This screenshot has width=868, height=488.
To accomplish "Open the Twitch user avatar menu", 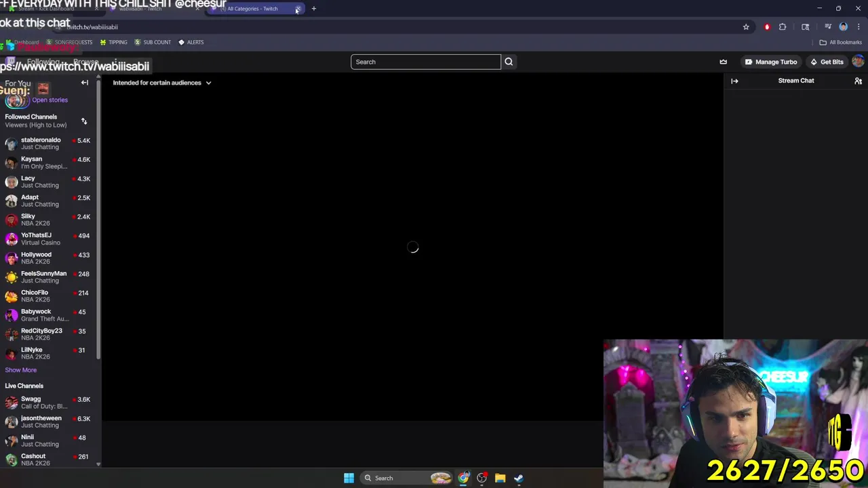I will (858, 62).
